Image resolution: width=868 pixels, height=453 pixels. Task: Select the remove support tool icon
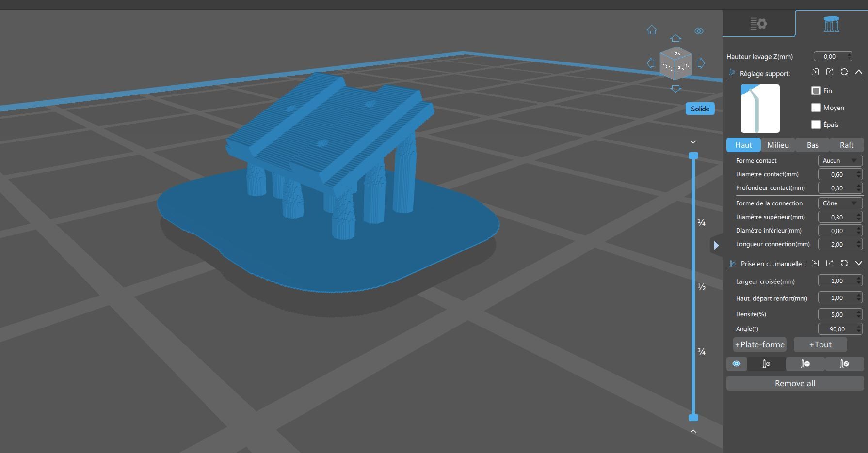point(805,364)
